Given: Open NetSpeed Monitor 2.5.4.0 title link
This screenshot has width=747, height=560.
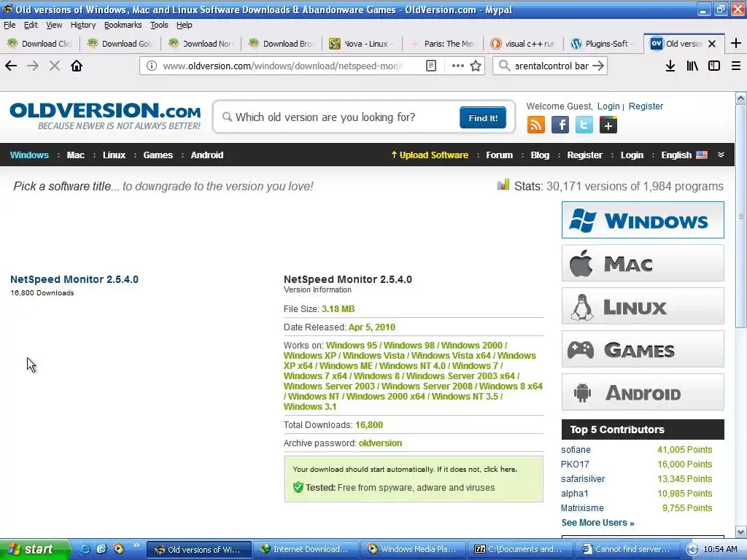Looking at the screenshot, I should point(74,279).
